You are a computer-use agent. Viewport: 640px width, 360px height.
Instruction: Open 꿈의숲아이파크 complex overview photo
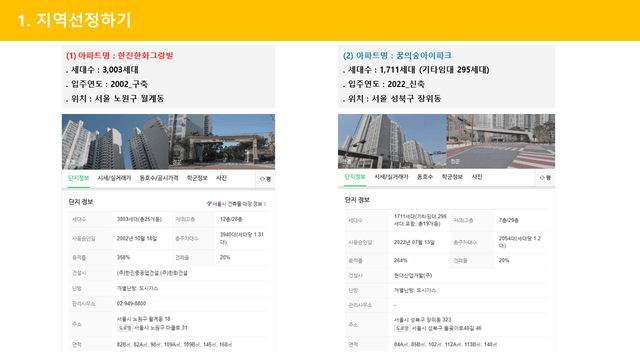coord(392,141)
